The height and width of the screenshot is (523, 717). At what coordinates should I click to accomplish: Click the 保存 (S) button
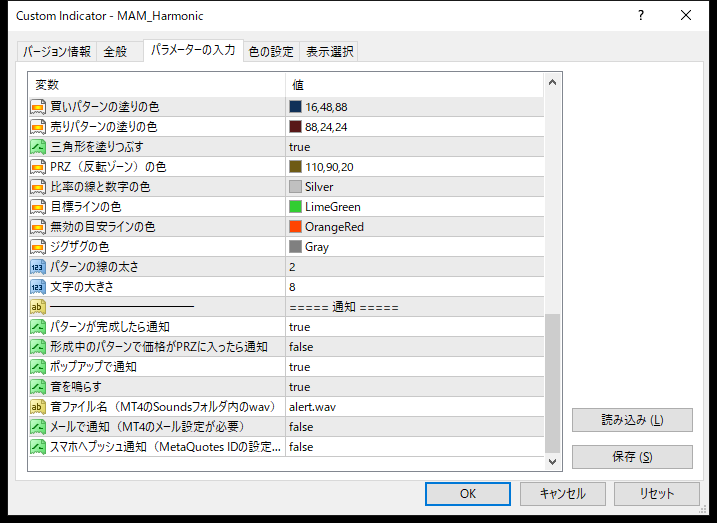[x=632, y=457]
